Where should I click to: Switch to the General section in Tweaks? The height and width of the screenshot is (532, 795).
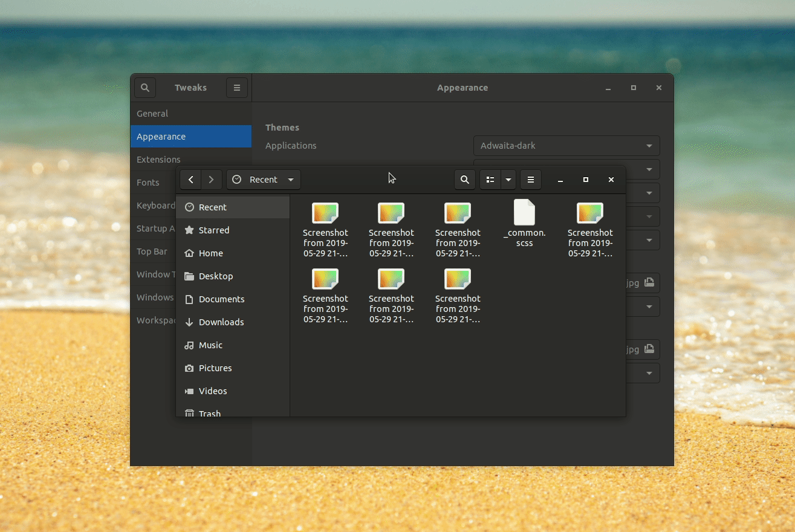coord(152,113)
